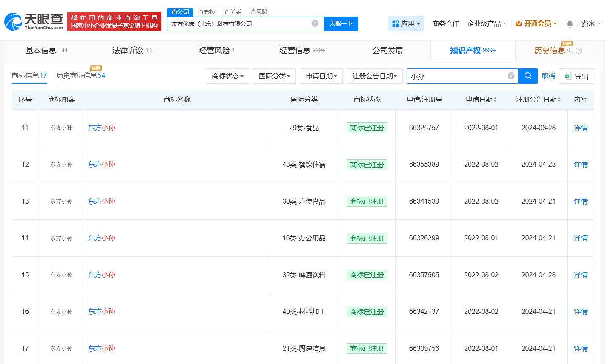Click the Excel export icon
Screen dimensions: 605x364
coord(568,76)
